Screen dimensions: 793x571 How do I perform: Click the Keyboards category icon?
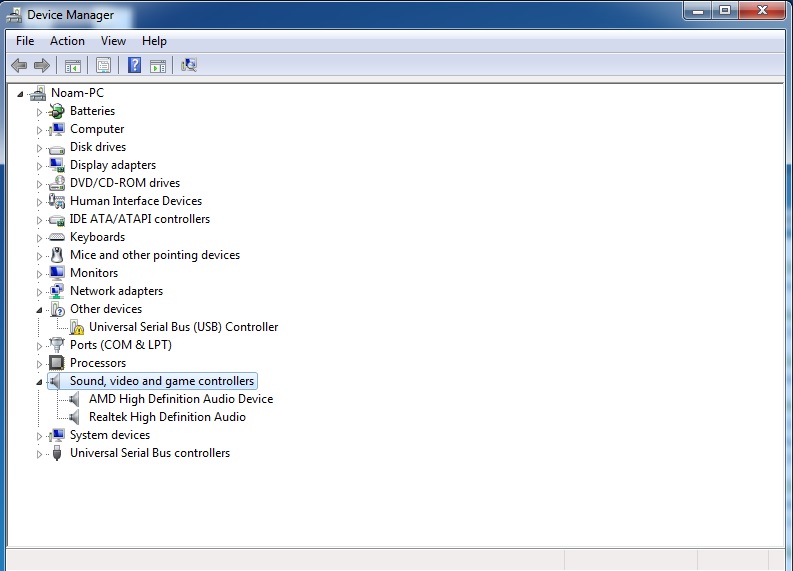pos(57,237)
